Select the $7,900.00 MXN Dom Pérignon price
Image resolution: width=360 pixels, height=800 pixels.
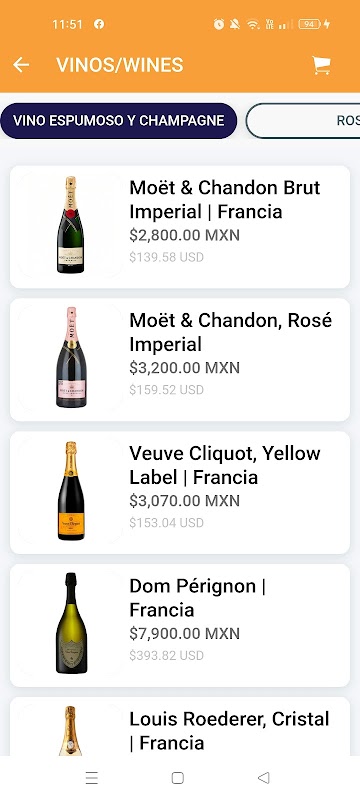click(185, 634)
